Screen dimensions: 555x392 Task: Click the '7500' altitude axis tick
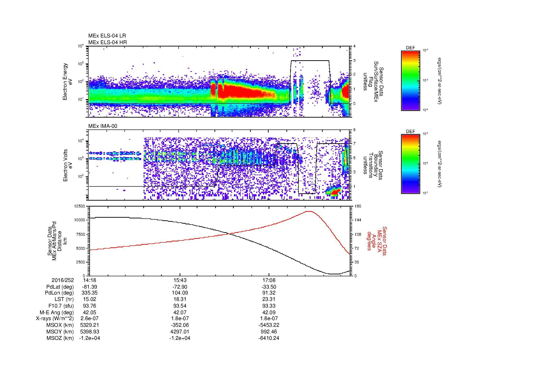pyautogui.click(x=80, y=234)
